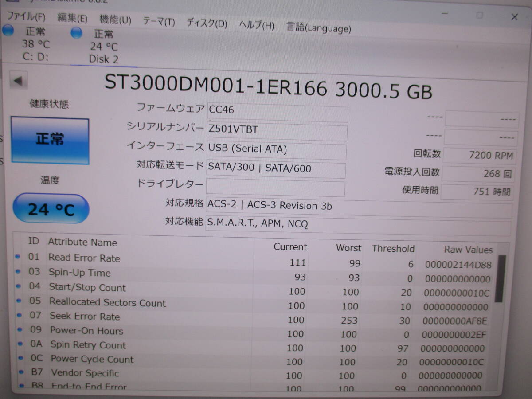The height and width of the screenshot is (399, 532).
Task: Click status dot for Power-On Hours
Action: pos(20,329)
